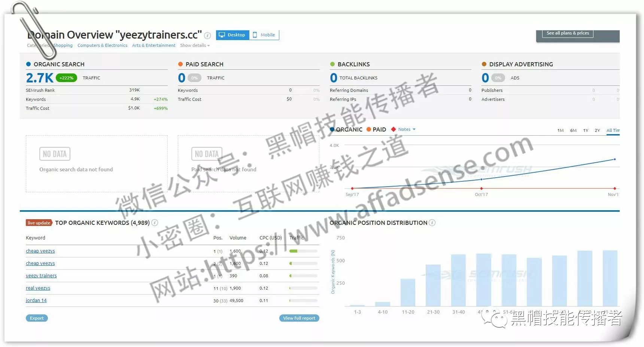644x347 pixels.
Task: Click CPC (USD) column header
Action: tap(270, 238)
